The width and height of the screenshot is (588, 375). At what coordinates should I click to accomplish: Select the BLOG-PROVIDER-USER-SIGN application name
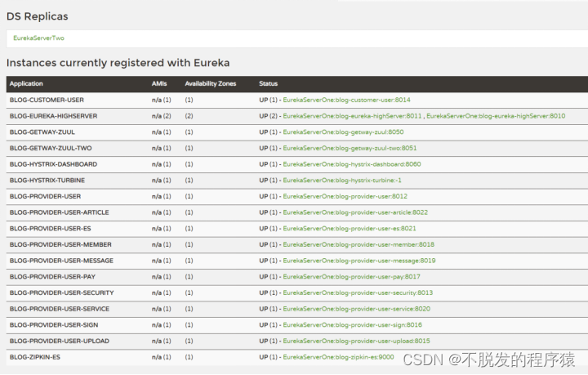click(54, 325)
